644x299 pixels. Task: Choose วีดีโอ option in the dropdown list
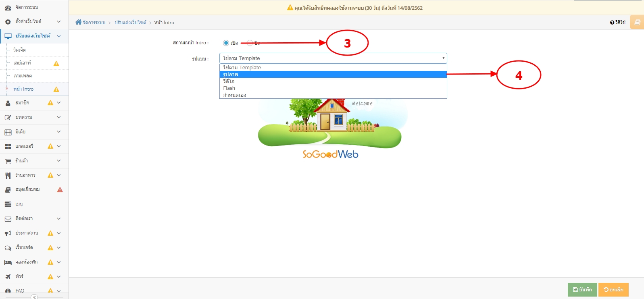pyautogui.click(x=333, y=81)
